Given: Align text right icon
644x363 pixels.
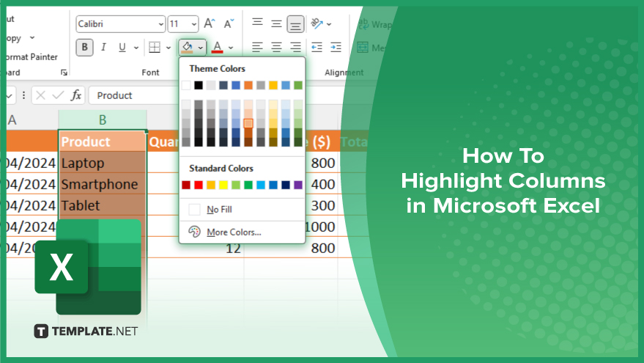Looking at the screenshot, I should click(x=295, y=47).
